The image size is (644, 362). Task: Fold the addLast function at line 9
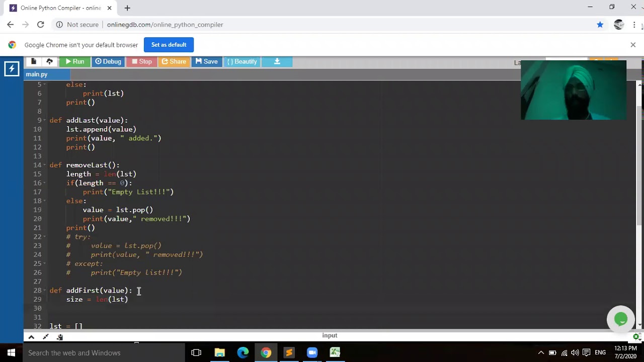[x=45, y=120]
